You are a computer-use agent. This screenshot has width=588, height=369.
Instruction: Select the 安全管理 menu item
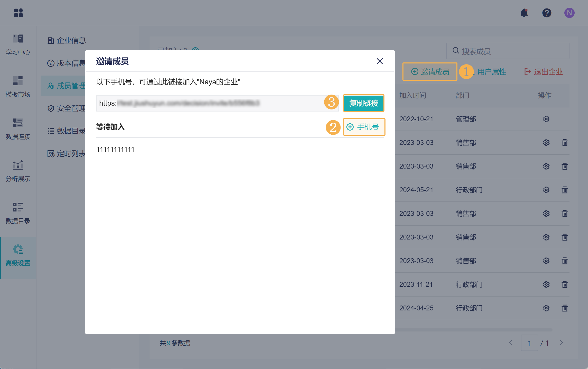pyautogui.click(x=67, y=108)
